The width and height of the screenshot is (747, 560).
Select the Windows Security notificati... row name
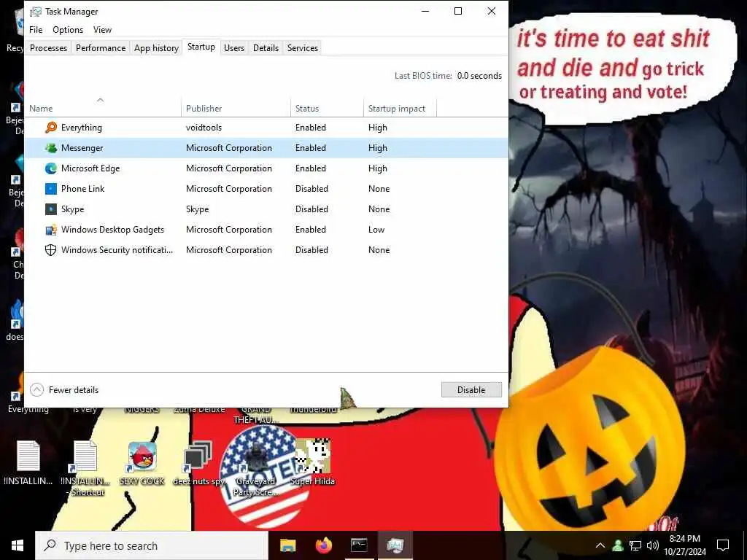coord(117,250)
